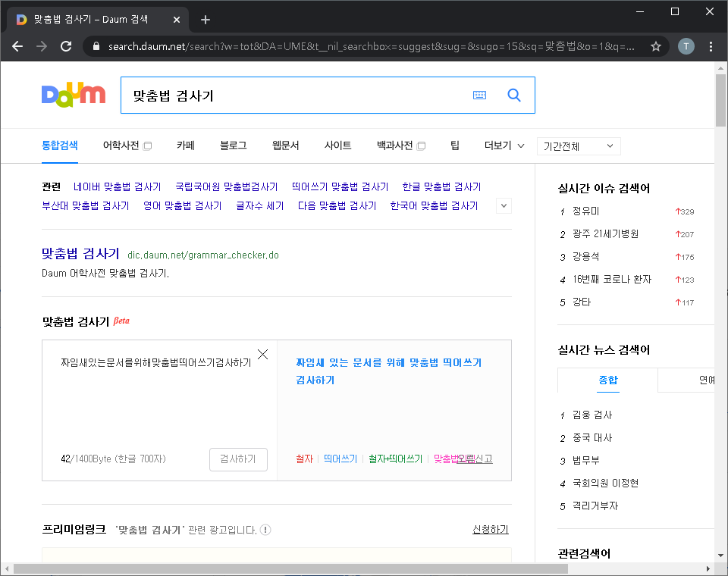Click trending keyword 정유미
This screenshot has width=728, height=576.
pos(585,211)
